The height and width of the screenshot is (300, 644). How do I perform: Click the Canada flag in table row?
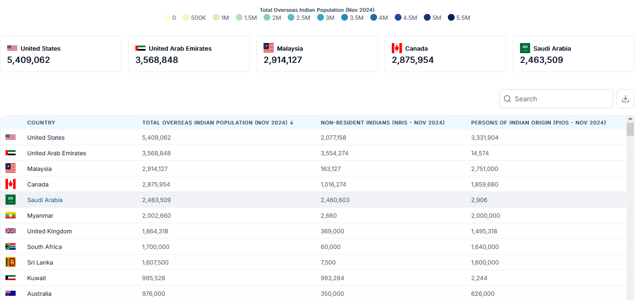point(11,184)
